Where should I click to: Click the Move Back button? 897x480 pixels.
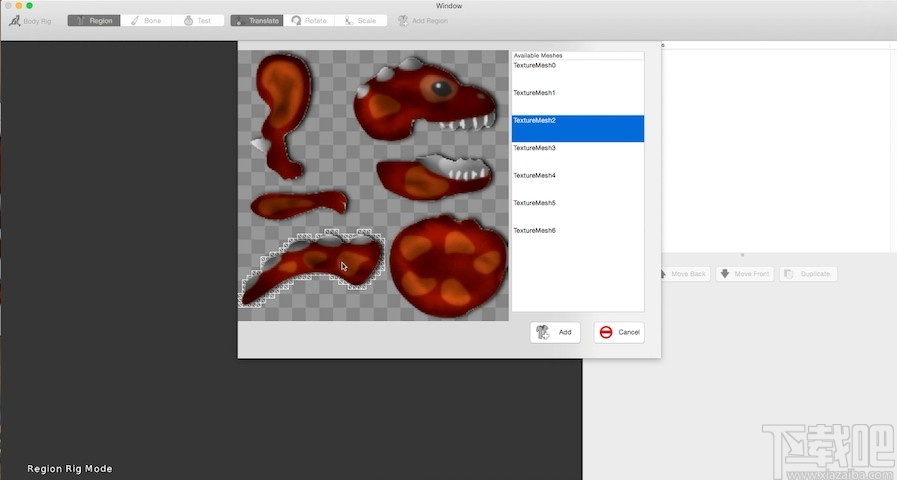click(684, 274)
